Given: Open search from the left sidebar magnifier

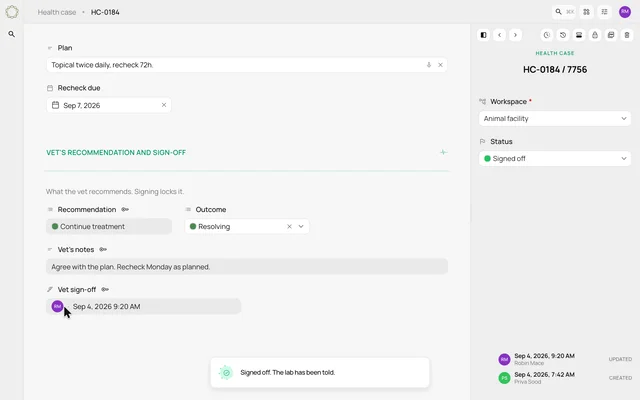Looking at the screenshot, I should pos(12,34).
